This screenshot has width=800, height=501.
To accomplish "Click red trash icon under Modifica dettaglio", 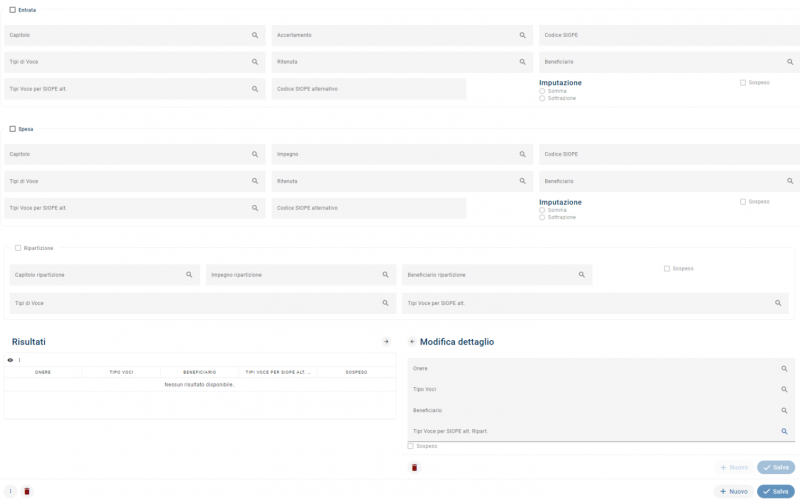I will click(x=414, y=467).
